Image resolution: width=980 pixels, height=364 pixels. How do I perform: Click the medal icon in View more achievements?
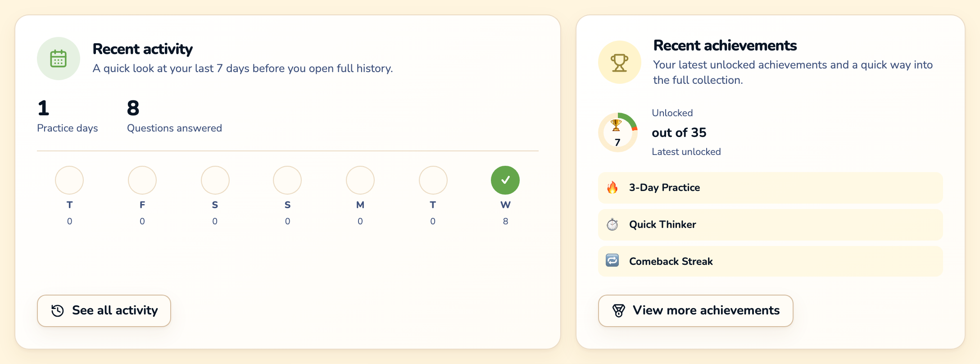619,310
